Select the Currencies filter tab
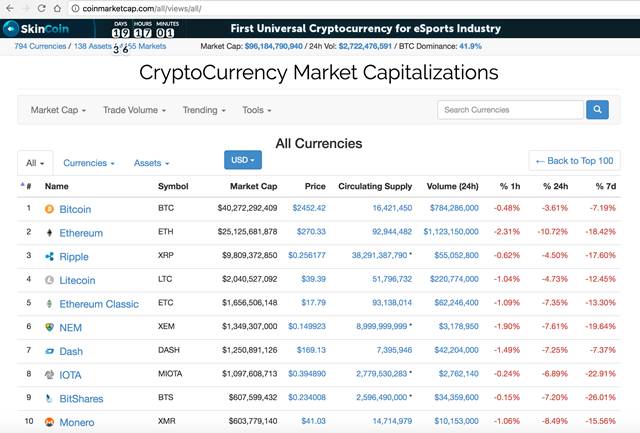 coord(89,163)
